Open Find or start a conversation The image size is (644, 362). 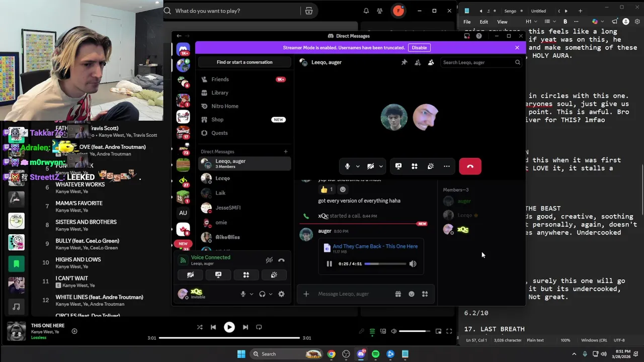tap(245, 62)
